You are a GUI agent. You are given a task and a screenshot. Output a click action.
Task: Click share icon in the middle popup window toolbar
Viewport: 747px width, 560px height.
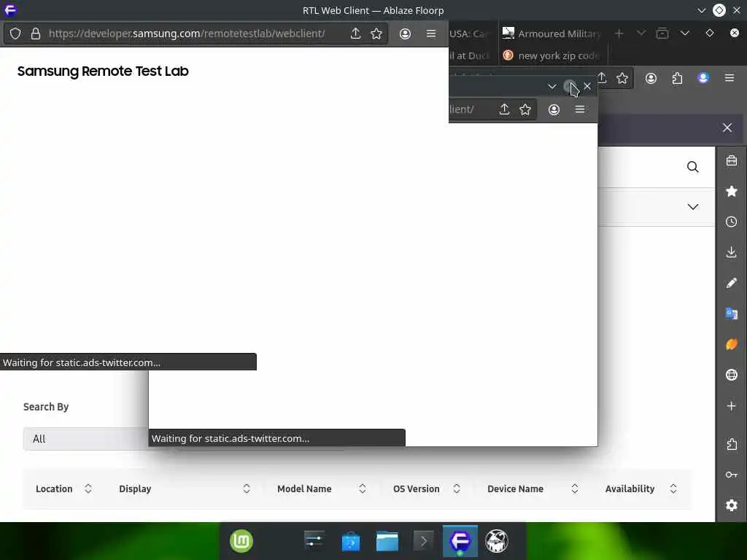click(504, 109)
